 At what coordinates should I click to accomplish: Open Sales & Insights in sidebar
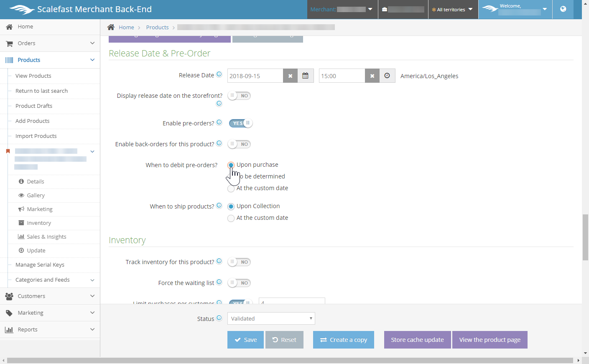click(x=46, y=237)
